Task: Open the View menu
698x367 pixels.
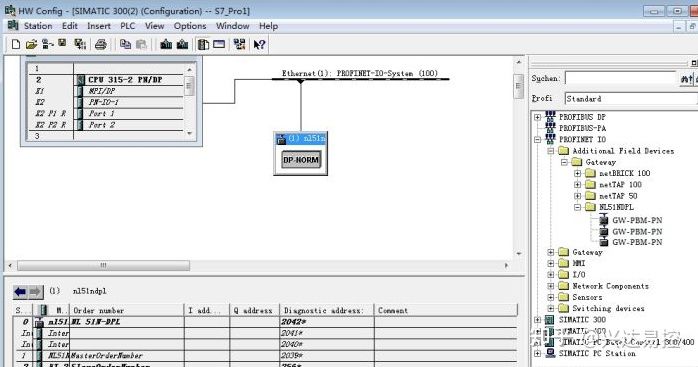Action: pyautogui.click(x=154, y=26)
